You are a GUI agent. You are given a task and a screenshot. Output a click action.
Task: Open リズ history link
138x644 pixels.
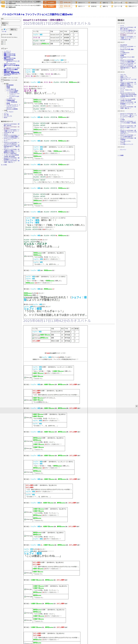pos(121,58)
